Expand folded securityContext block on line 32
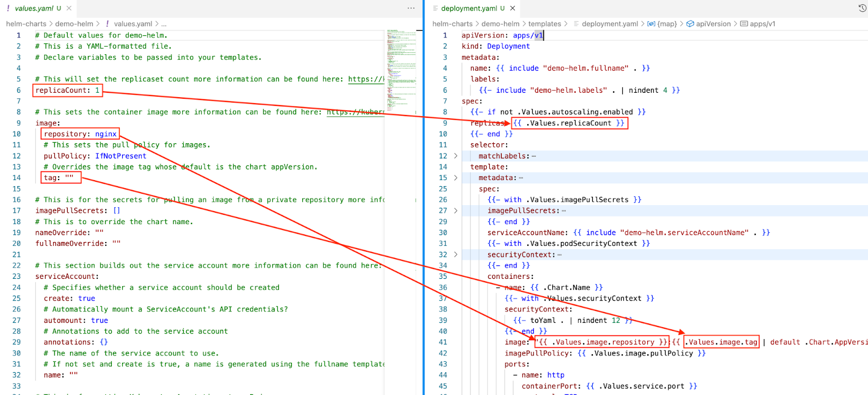The image size is (868, 395). point(456,254)
